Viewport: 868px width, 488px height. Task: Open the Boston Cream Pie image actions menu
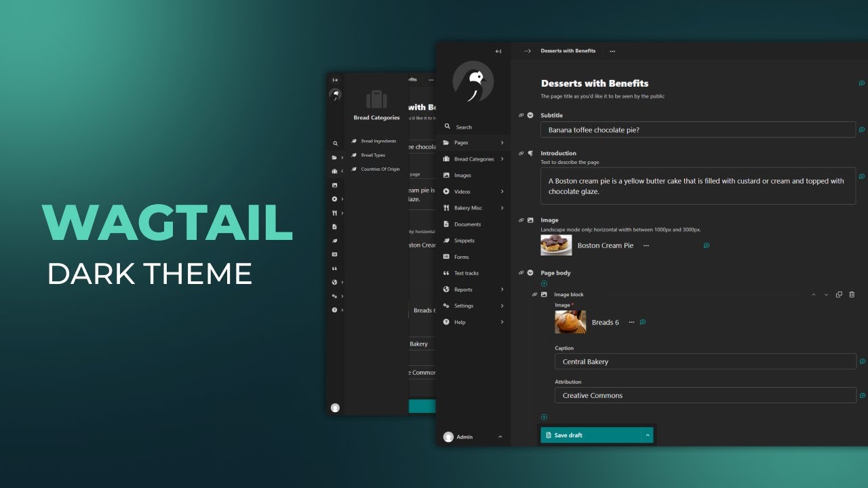pos(646,245)
